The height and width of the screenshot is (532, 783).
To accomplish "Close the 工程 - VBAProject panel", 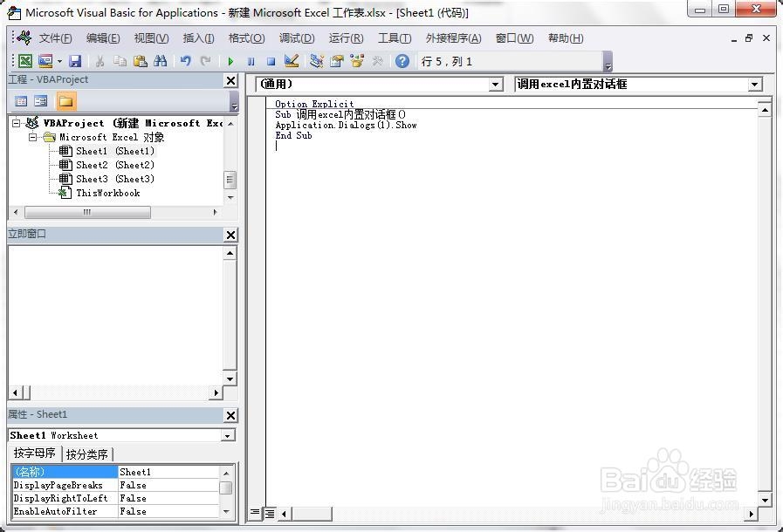I will click(x=230, y=80).
